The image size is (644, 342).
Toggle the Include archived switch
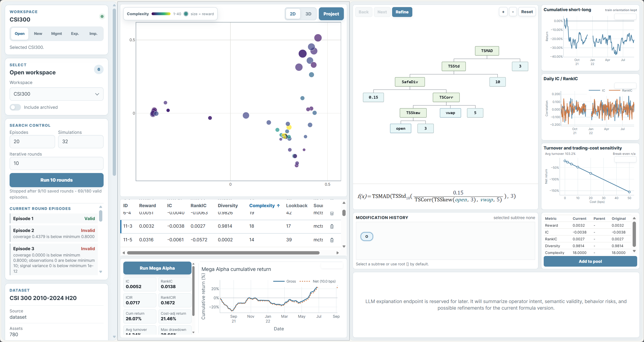(15, 107)
